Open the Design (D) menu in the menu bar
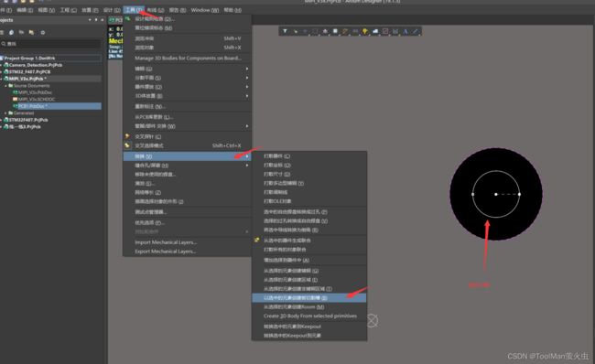Screen dimensions: 595x364 [112, 10]
